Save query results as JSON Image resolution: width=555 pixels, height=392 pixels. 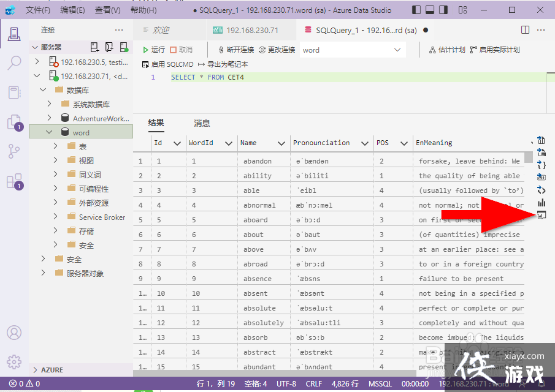[x=541, y=164]
